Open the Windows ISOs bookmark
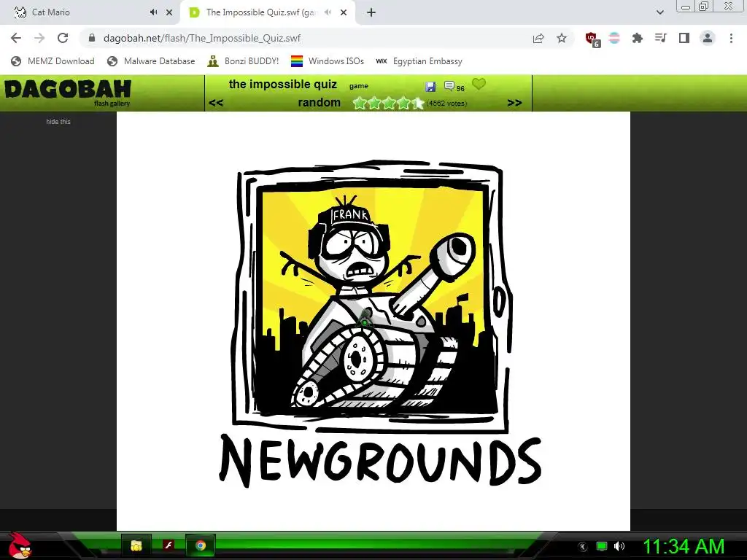The height and width of the screenshot is (560, 747). pyautogui.click(x=328, y=61)
